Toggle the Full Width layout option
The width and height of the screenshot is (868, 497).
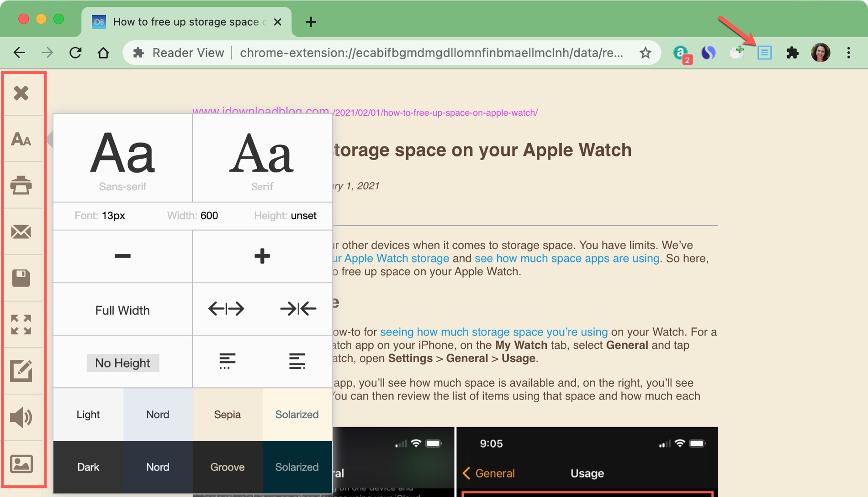pyautogui.click(x=122, y=310)
